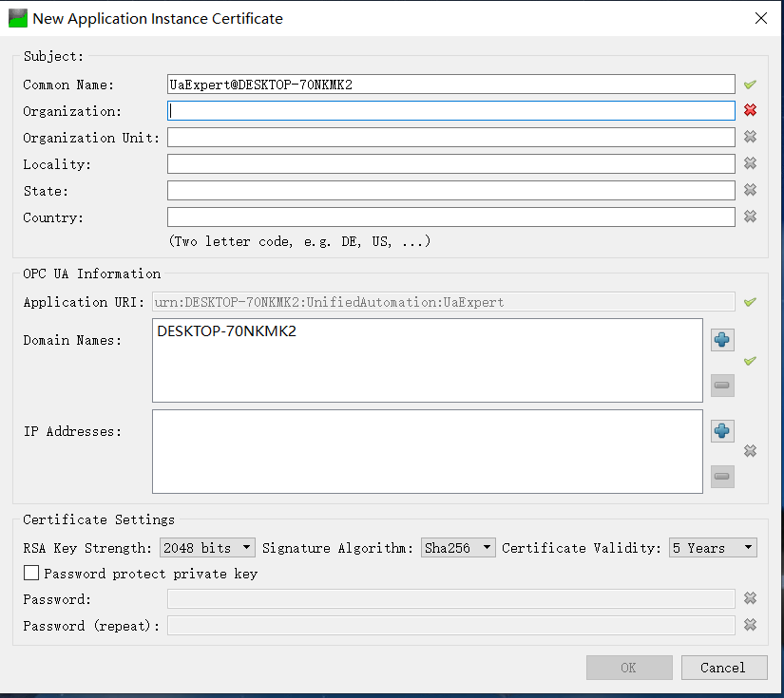
Task: Add a new domain name with plus button
Action: [x=722, y=340]
